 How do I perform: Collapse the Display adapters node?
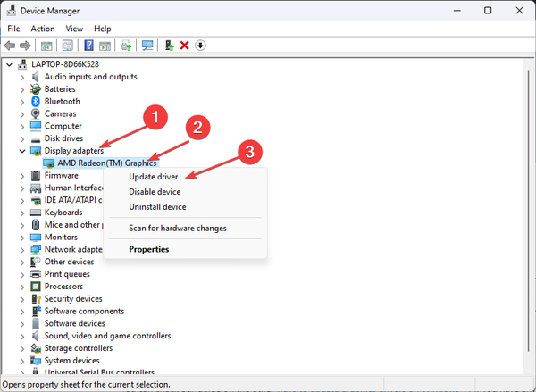point(23,151)
